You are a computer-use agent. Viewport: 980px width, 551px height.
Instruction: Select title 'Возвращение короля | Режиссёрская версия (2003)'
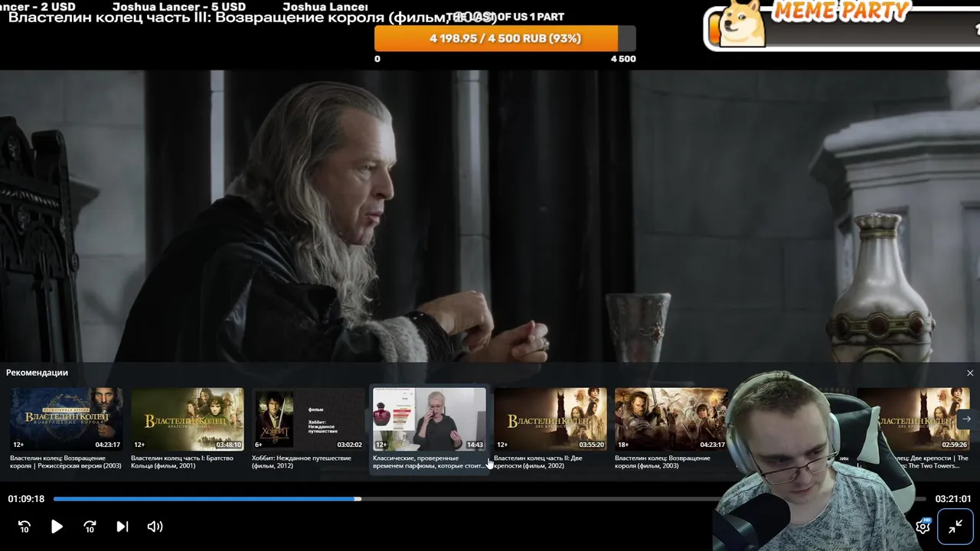[66, 461]
